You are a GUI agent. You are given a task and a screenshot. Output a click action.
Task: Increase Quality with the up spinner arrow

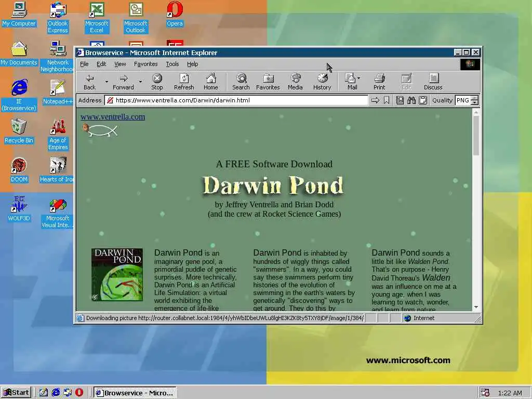click(475, 98)
